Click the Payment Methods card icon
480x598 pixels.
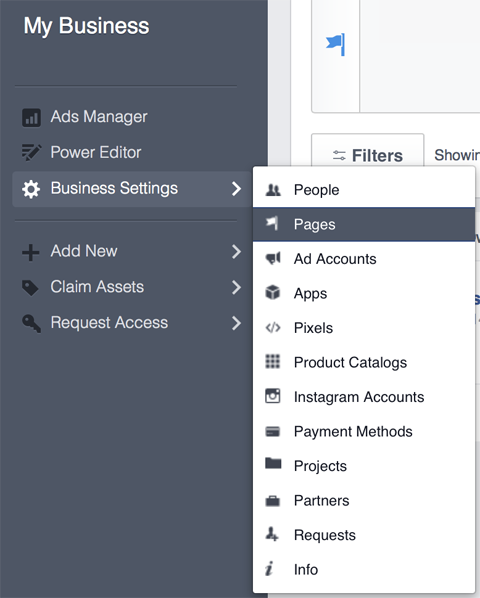click(x=273, y=431)
